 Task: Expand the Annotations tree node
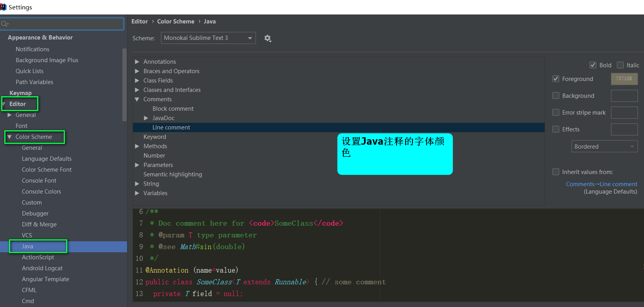click(137, 62)
